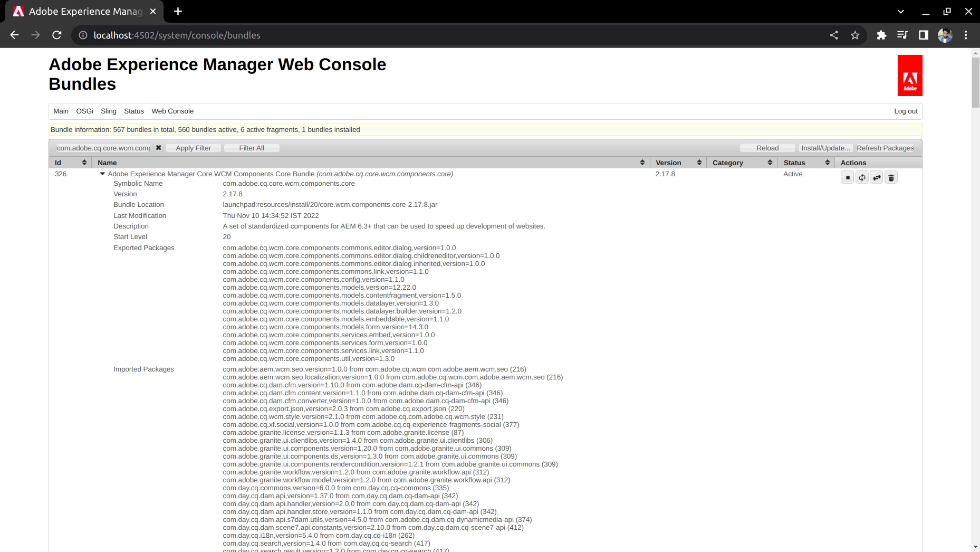Reload the browser page
The image size is (980, 552).
coord(57,35)
